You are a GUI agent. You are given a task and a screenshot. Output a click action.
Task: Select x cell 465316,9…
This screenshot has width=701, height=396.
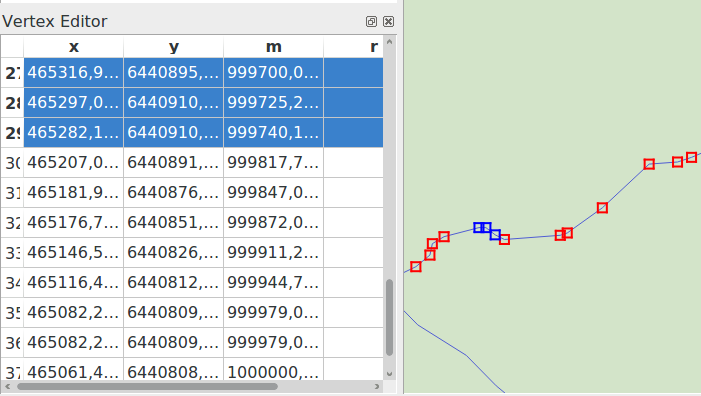74,72
